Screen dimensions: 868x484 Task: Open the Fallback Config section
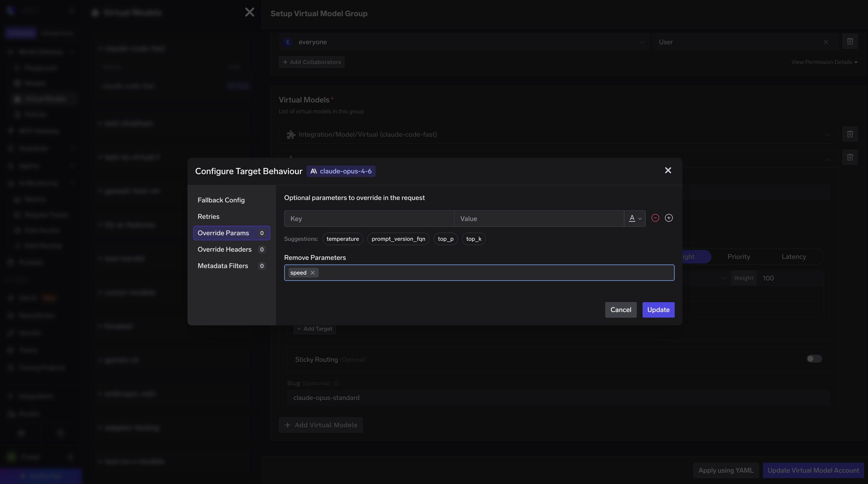click(221, 200)
